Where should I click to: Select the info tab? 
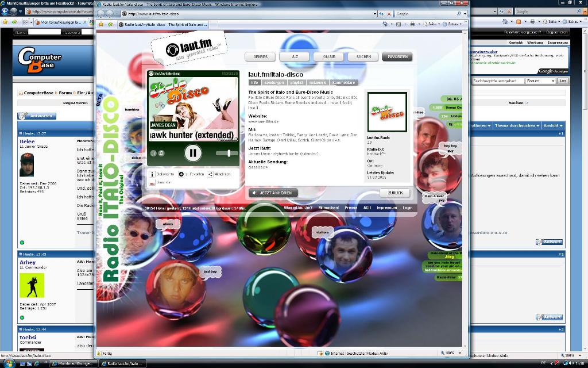(254, 83)
